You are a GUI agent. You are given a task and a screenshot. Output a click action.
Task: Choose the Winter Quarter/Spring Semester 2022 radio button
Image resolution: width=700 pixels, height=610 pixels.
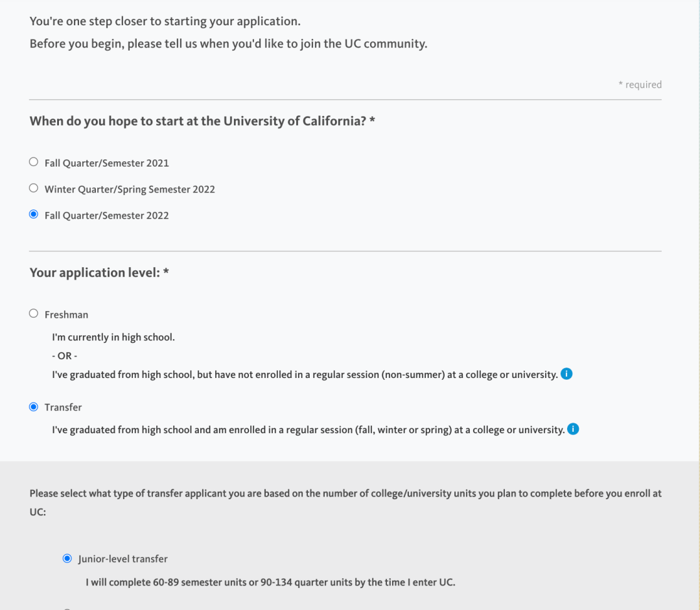click(34, 189)
